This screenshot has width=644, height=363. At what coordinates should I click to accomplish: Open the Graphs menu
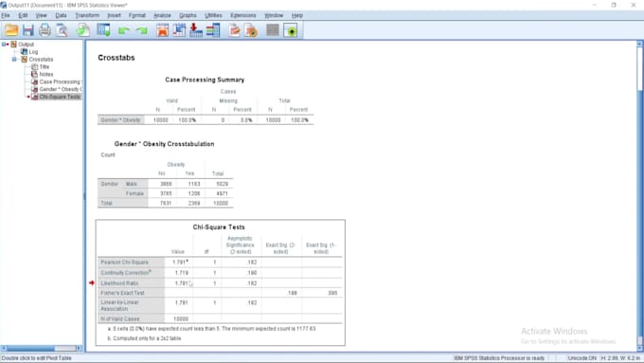[x=188, y=15]
